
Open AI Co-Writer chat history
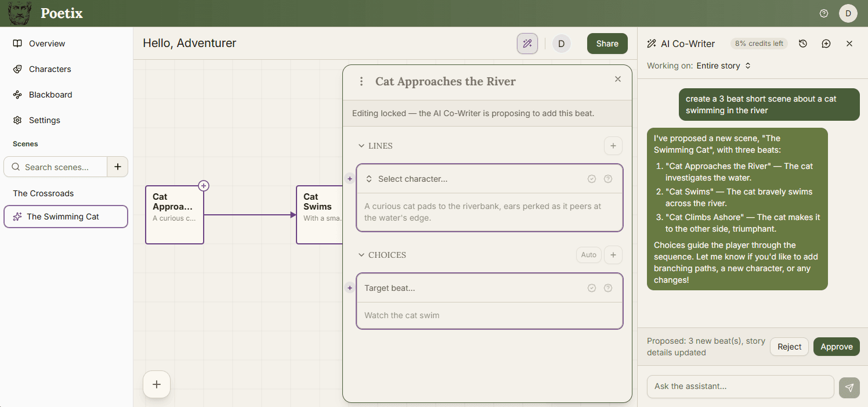(x=803, y=44)
